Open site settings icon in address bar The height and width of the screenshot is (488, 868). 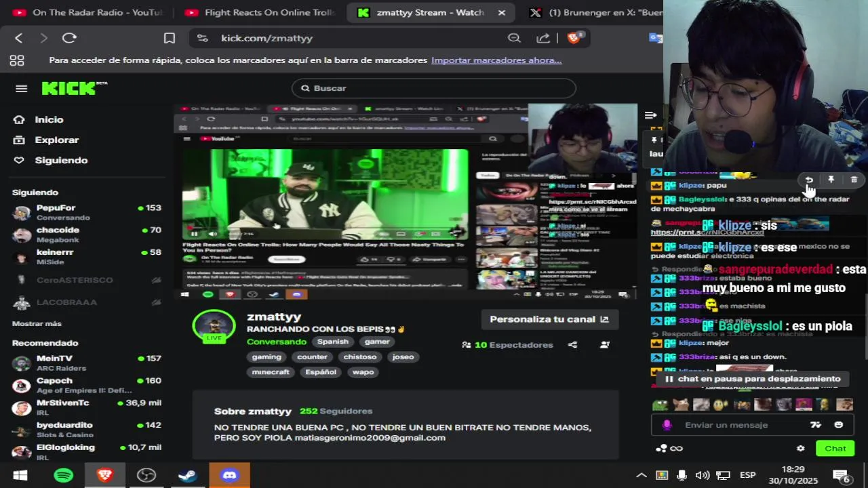coord(203,38)
